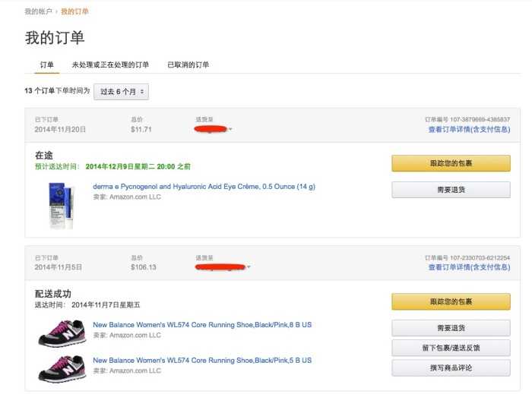Switch to 未处理或正在处理的订单 tab
The height and width of the screenshot is (394, 532).
pos(110,65)
